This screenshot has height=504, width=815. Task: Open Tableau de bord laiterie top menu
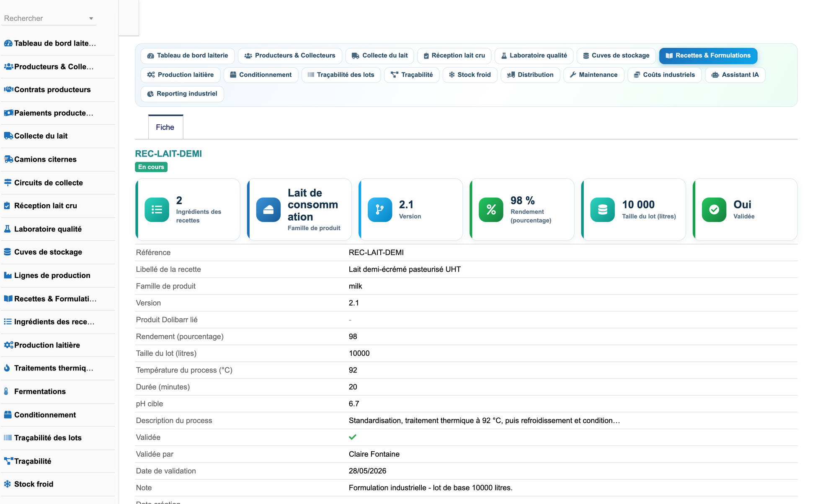188,56
